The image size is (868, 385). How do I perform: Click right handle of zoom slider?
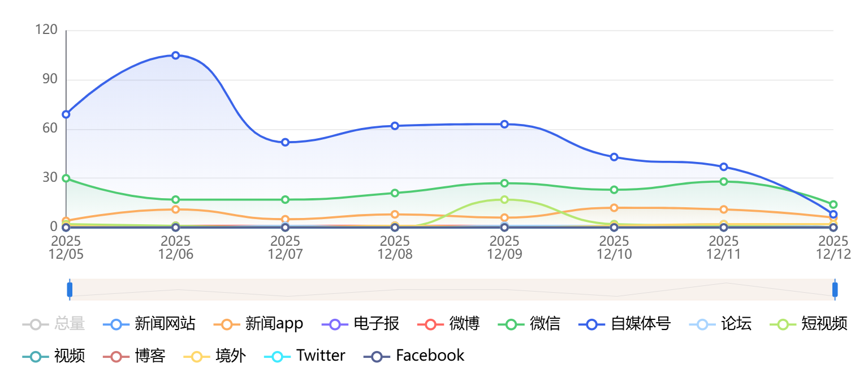(x=835, y=289)
